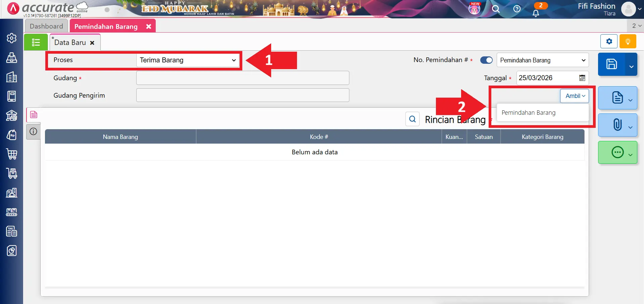Viewport: 644px width, 304px height.
Task: Click into the Gudang input field
Action: coord(242,78)
